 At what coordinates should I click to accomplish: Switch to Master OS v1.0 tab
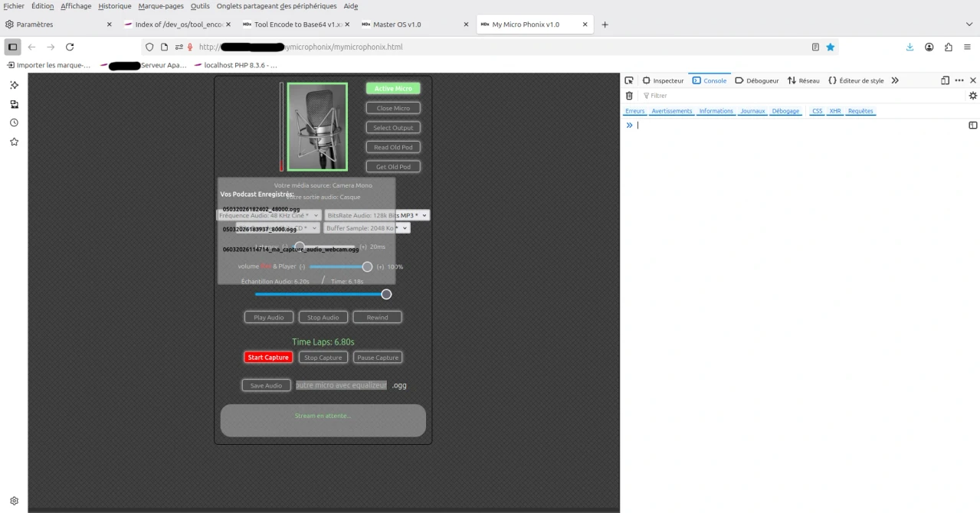coord(415,25)
